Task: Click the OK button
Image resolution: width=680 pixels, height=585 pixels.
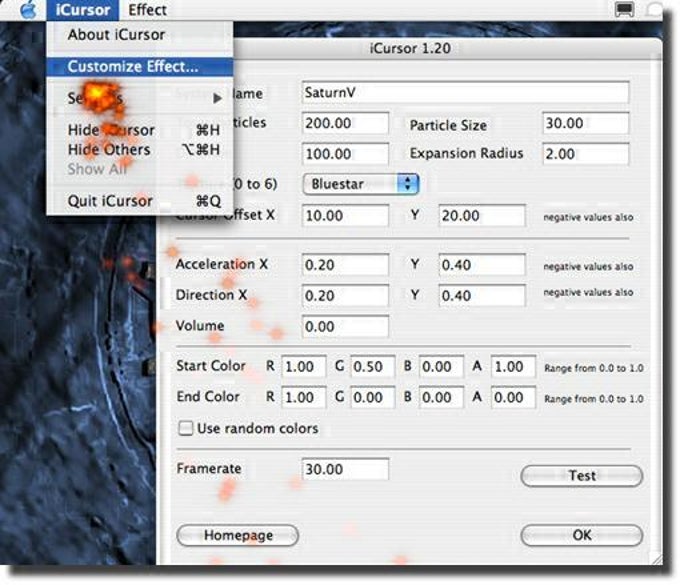Action: 582,535
